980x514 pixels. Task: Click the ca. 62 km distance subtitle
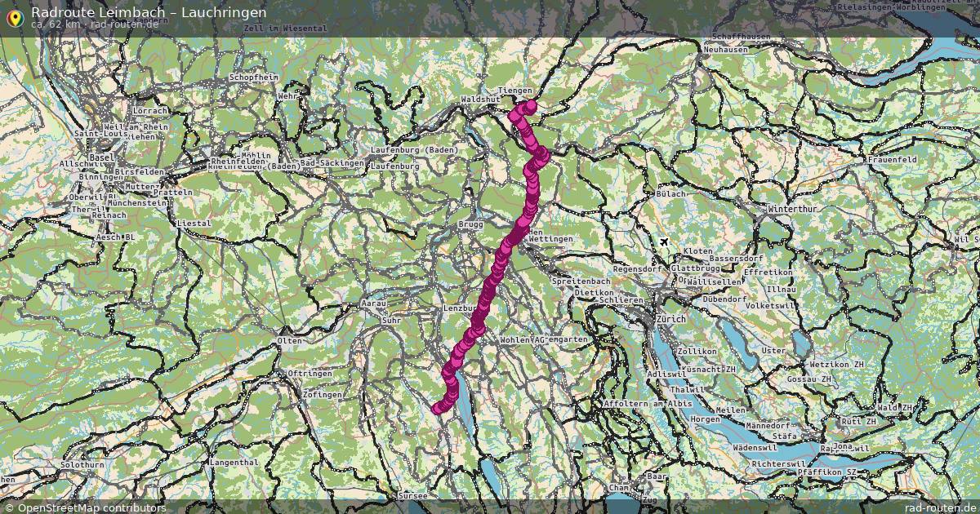coord(95,24)
